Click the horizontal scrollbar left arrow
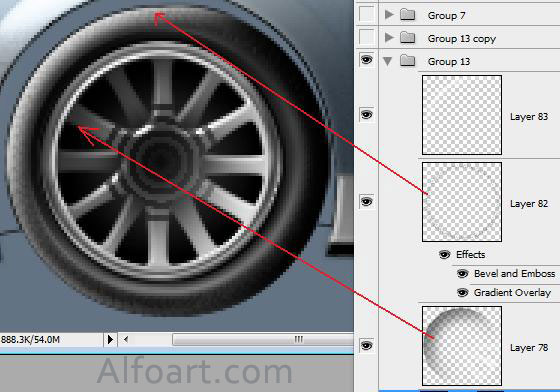The width and height of the screenshot is (560, 392). 126,340
